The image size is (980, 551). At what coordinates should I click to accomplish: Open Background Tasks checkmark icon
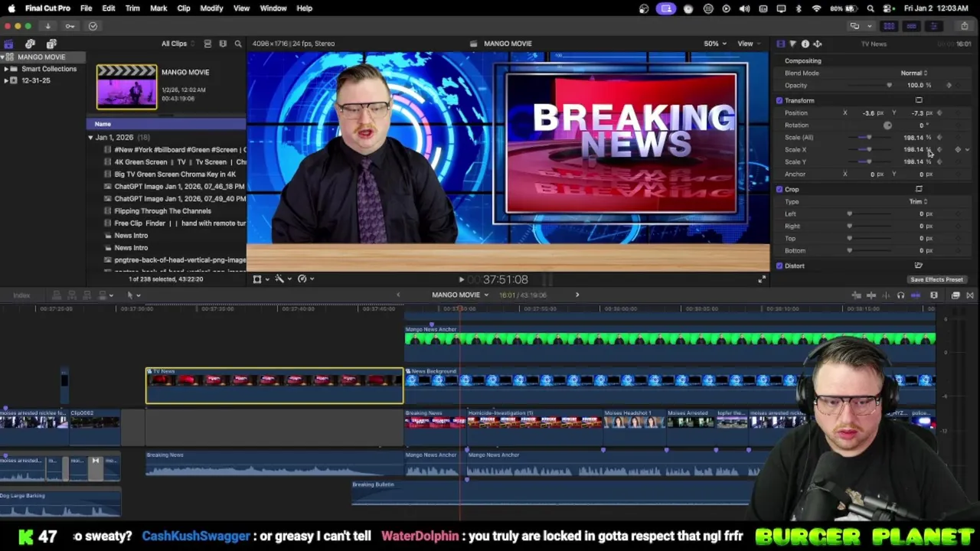pyautogui.click(x=93, y=26)
